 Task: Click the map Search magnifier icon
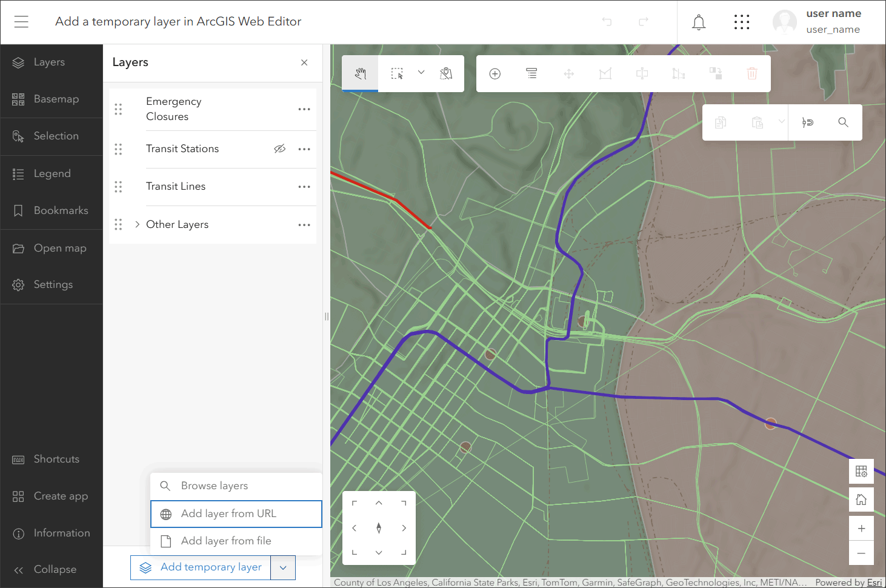point(843,122)
